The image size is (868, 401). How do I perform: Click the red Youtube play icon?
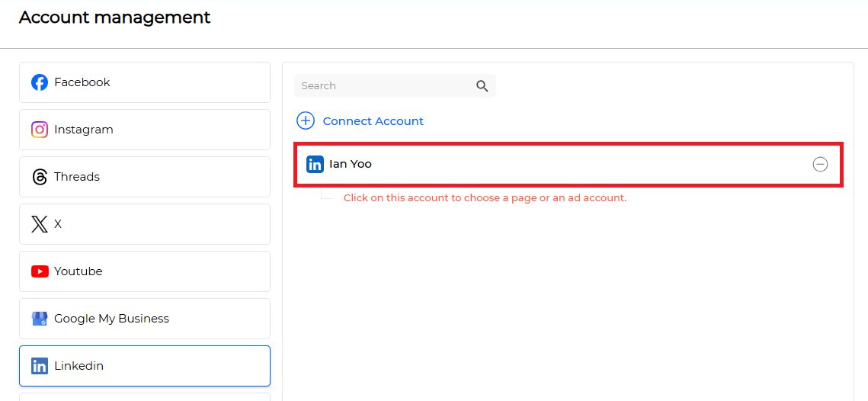point(40,271)
